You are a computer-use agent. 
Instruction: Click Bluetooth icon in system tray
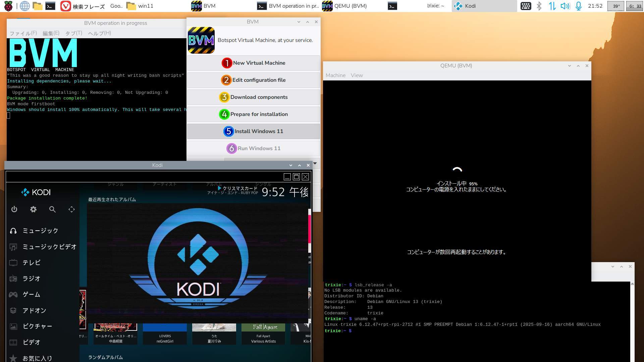pyautogui.click(x=539, y=6)
